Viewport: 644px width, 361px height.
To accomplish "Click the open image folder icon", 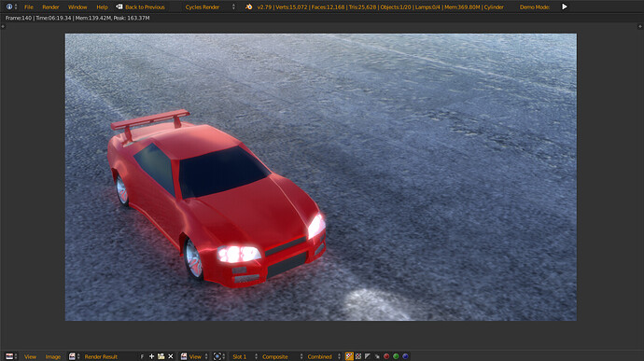I will 161,356.
